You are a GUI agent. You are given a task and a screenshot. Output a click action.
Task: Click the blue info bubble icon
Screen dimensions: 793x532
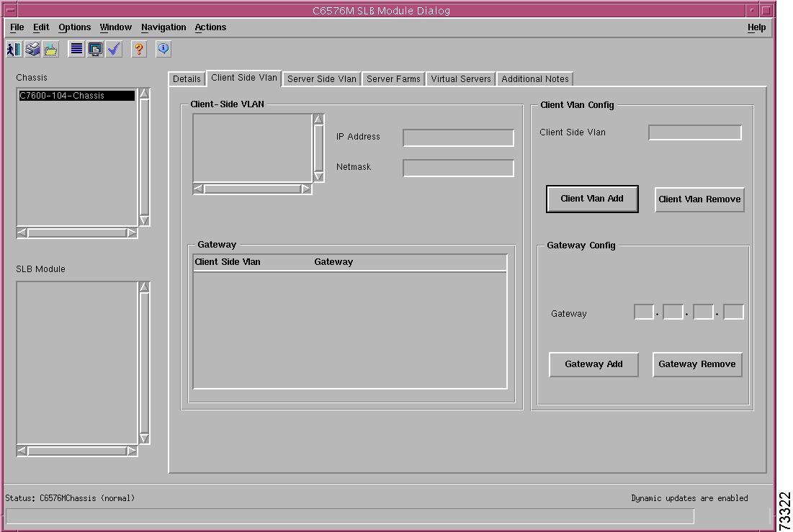(163, 49)
